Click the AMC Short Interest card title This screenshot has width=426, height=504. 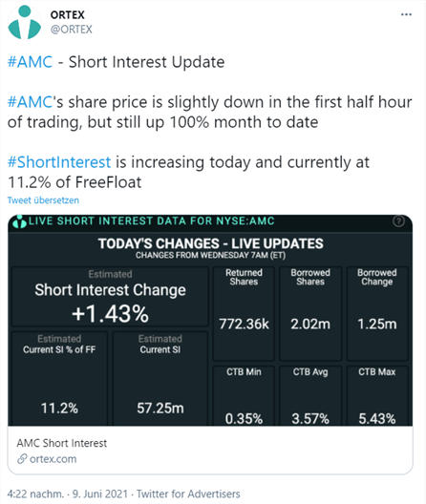click(62, 443)
